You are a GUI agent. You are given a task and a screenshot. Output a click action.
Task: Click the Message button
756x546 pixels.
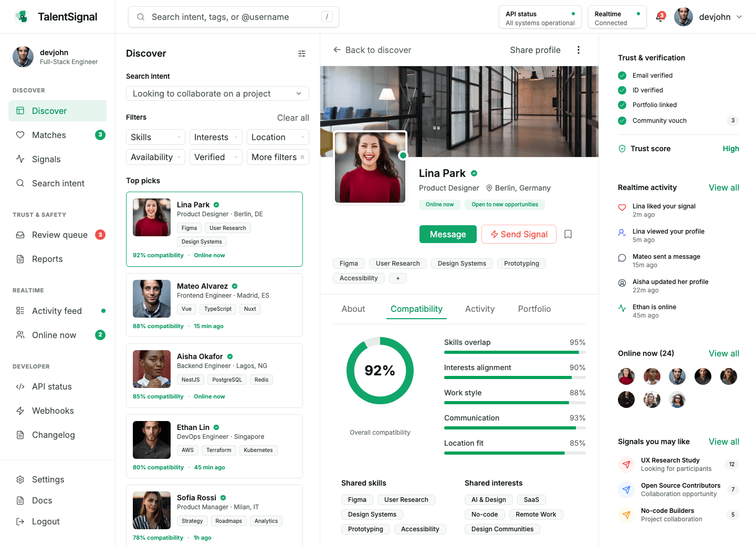(448, 234)
